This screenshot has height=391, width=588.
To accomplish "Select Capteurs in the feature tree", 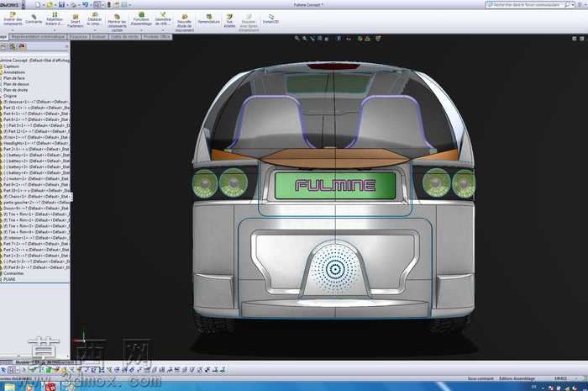I will 11,66.
